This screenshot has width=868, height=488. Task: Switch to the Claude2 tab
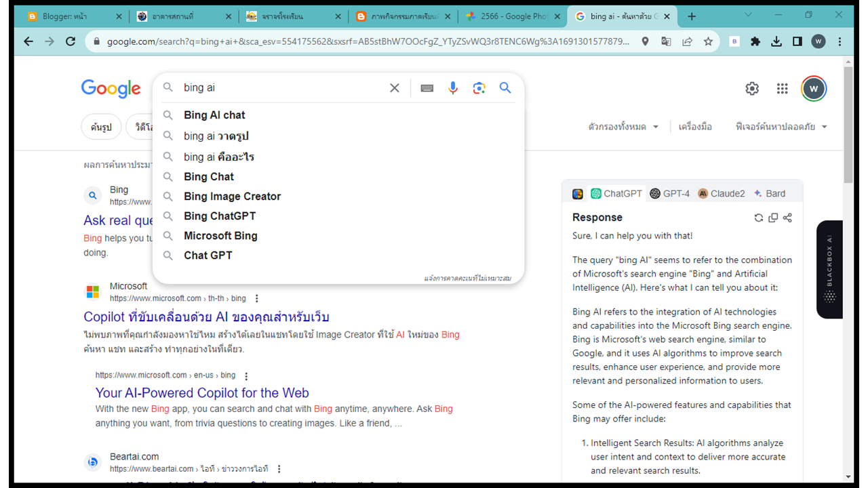click(722, 194)
